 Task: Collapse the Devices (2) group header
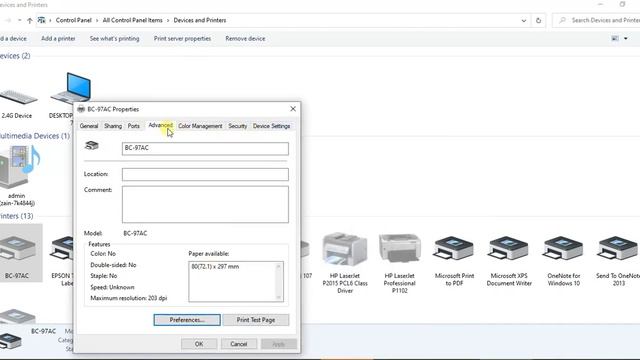[x=15, y=56]
